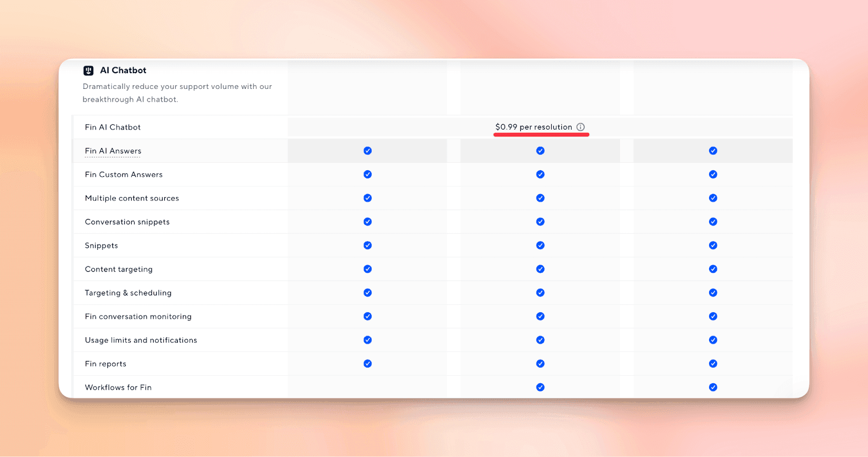Screen dimensions: 868x457
Task: Click middle column checkmark for Multiple content sources
Action: pos(540,198)
